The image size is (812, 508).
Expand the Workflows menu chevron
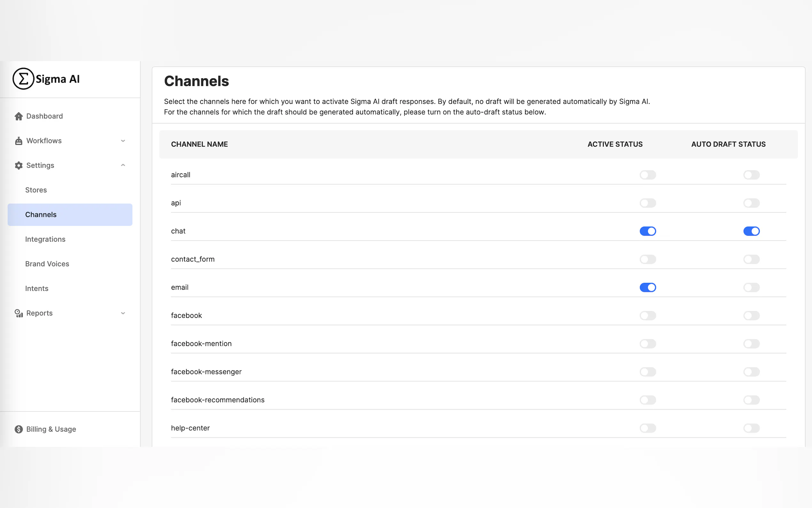[123, 141]
